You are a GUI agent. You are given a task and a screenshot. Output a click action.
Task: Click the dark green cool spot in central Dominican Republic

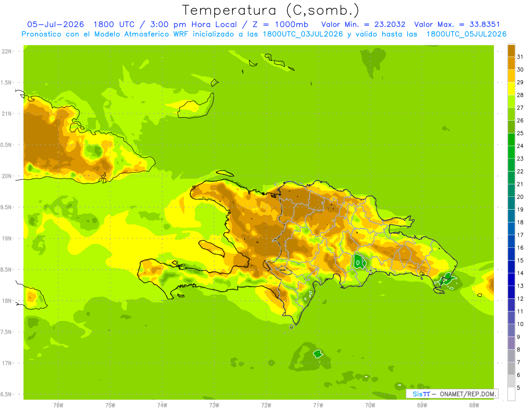click(x=359, y=261)
